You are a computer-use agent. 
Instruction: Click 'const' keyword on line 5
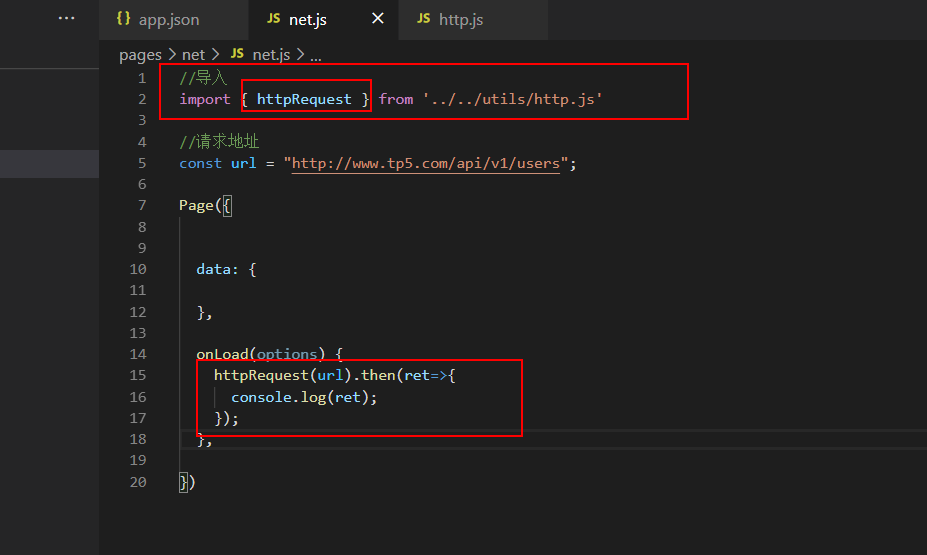200,163
